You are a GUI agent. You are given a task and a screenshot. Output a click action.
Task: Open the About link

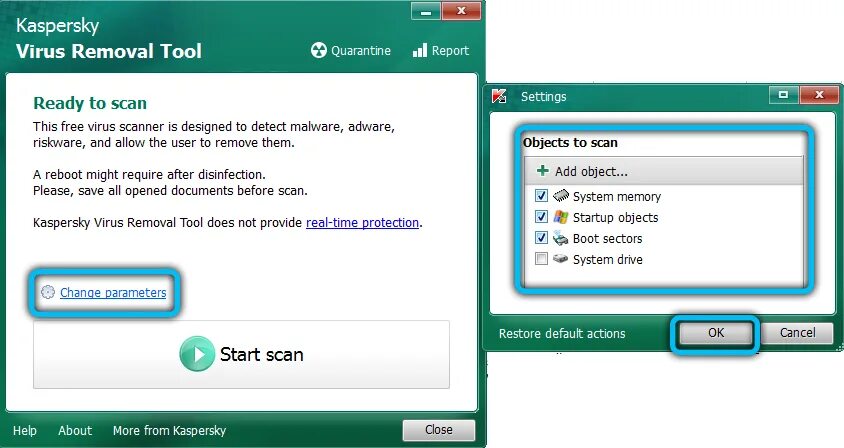pyautogui.click(x=75, y=431)
